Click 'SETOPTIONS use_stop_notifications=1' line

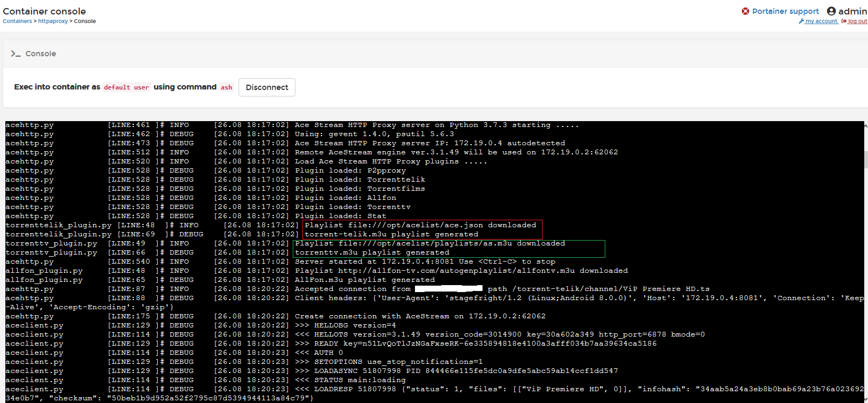389,362
